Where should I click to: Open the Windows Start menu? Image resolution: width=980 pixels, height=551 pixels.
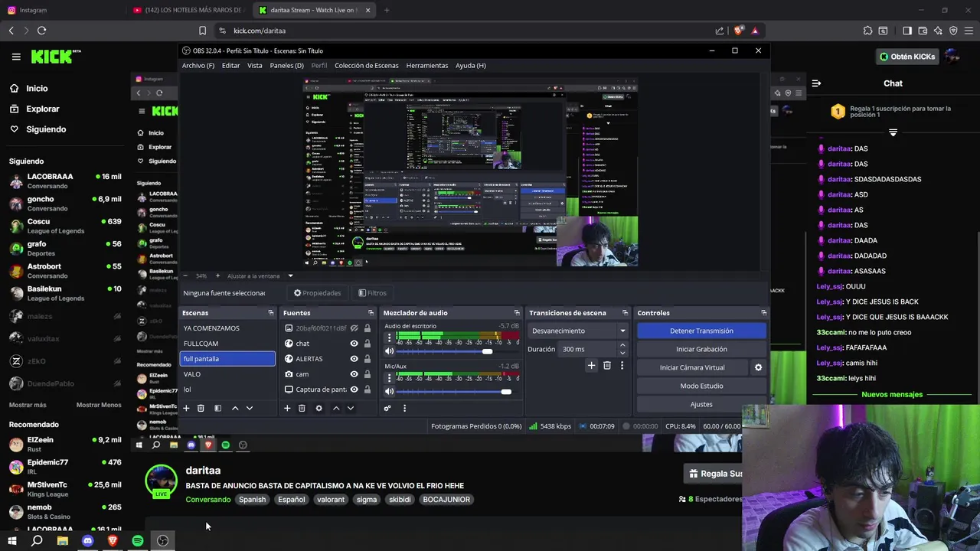point(12,541)
